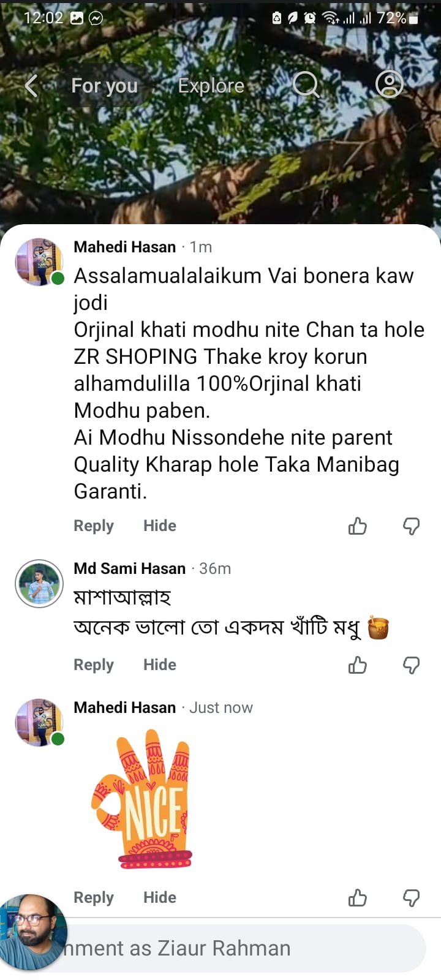
Task: Dislike Mahedi Hasan's honey shop comment
Action: (411, 526)
